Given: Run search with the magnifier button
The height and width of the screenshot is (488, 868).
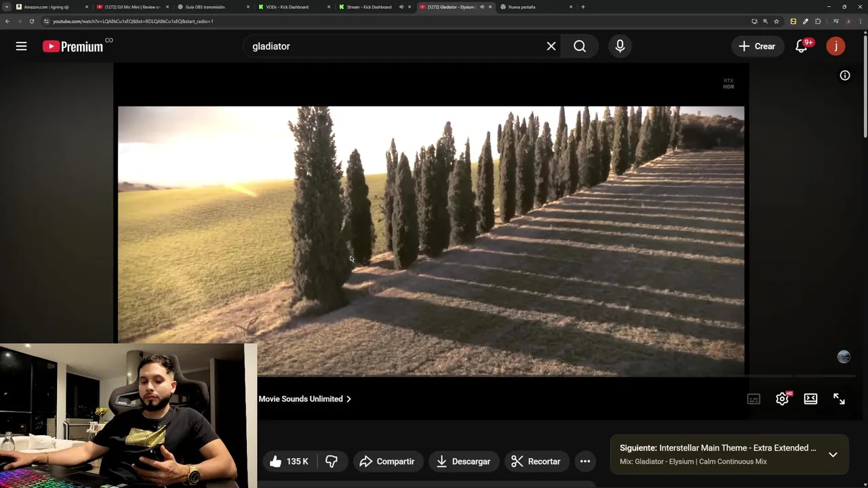Looking at the screenshot, I should click(580, 46).
